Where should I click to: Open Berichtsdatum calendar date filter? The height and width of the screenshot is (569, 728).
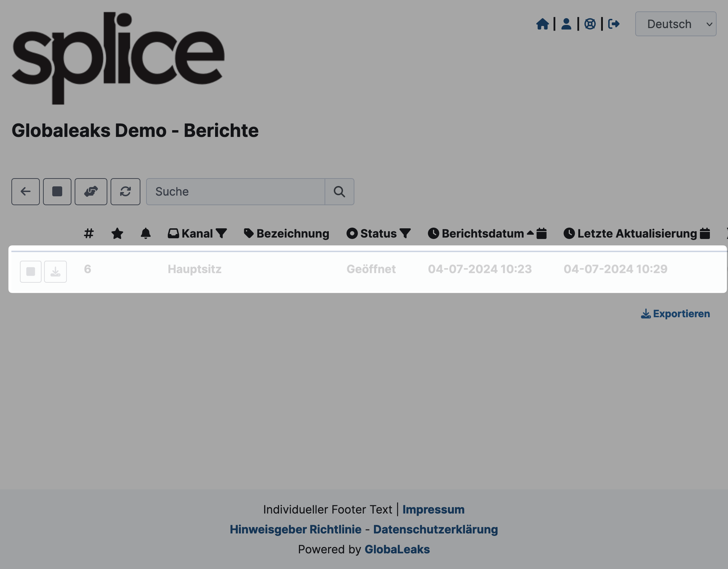pos(541,234)
